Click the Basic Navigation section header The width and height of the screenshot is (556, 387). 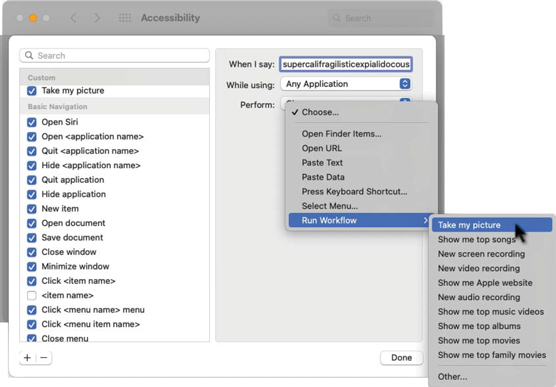[115, 106]
